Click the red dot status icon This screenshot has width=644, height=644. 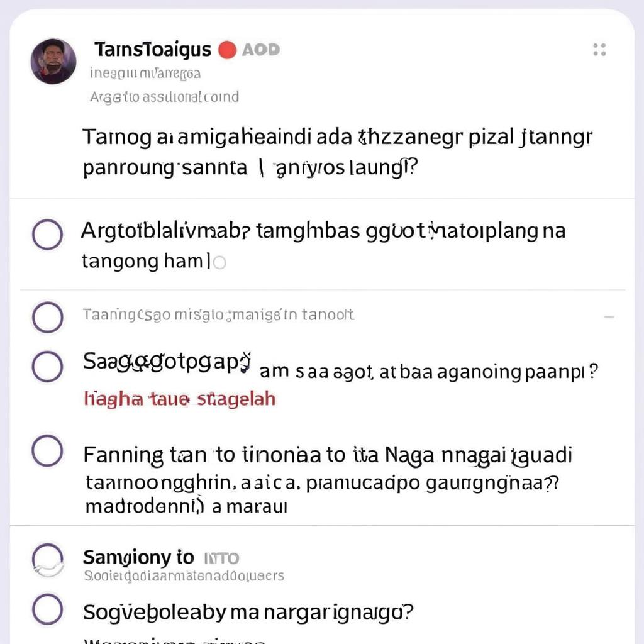(x=227, y=50)
